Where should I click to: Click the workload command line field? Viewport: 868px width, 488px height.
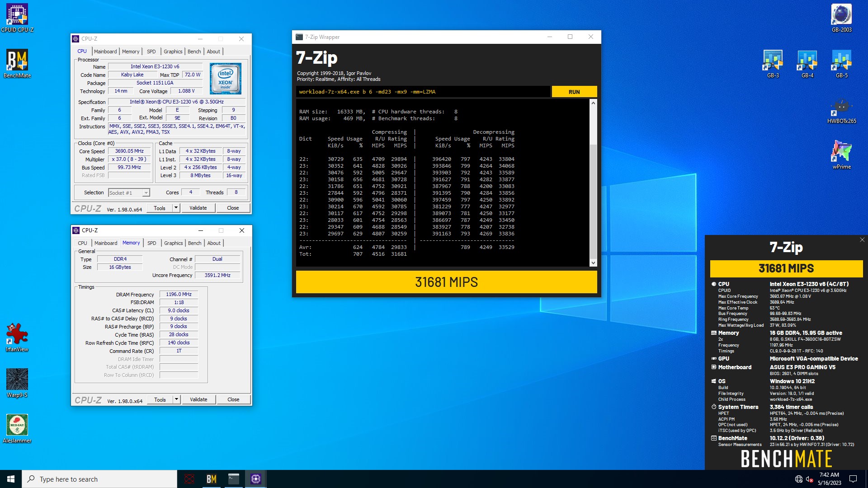[423, 92]
